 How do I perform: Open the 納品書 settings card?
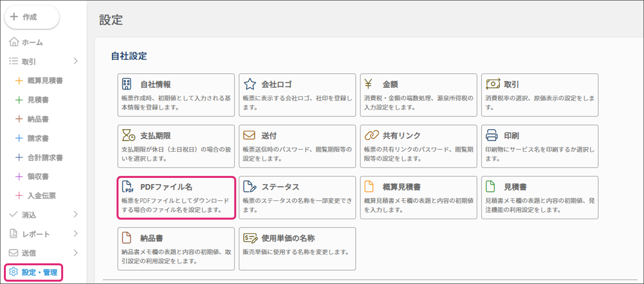tap(176, 249)
